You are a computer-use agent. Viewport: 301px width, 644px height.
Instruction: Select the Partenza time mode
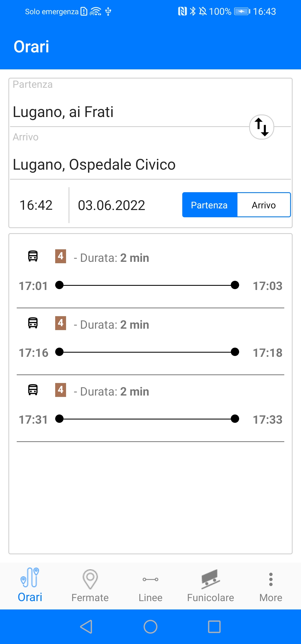tap(210, 205)
